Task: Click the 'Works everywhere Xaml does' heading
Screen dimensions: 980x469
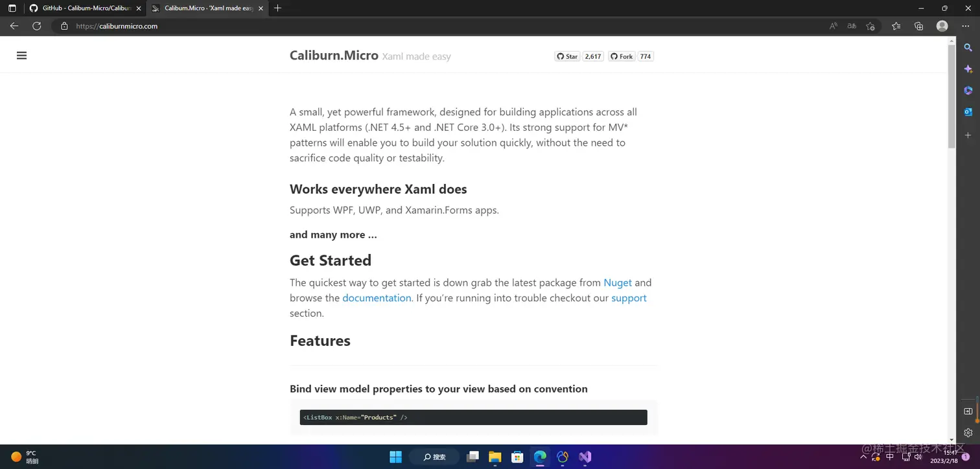Action: (379, 189)
